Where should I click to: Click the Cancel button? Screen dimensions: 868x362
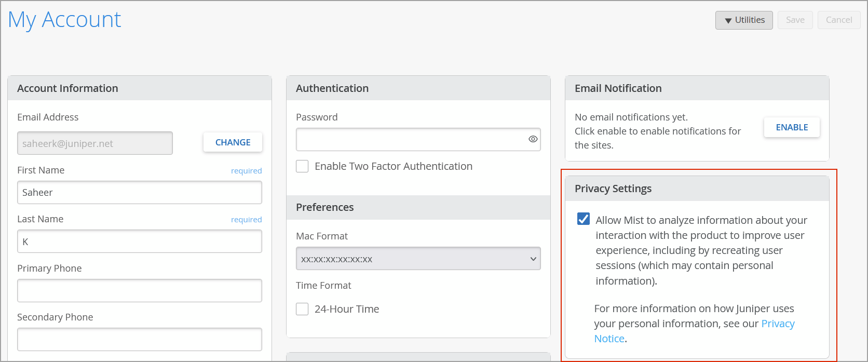pyautogui.click(x=838, y=20)
